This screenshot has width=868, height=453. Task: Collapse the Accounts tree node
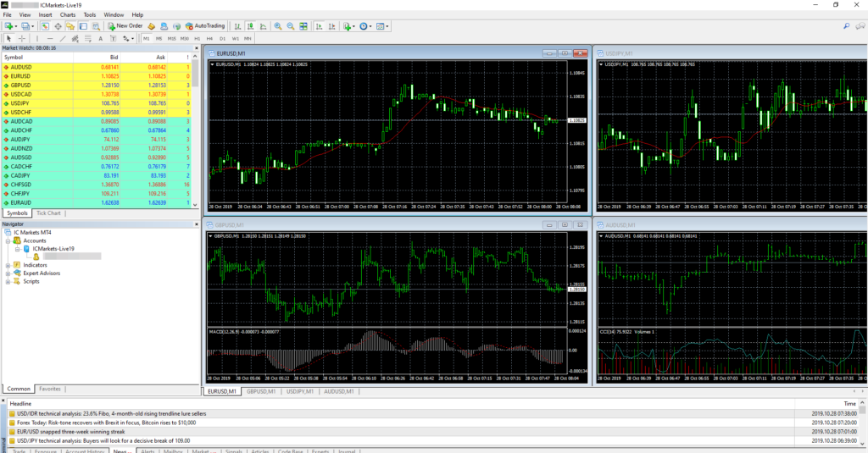[8, 240]
